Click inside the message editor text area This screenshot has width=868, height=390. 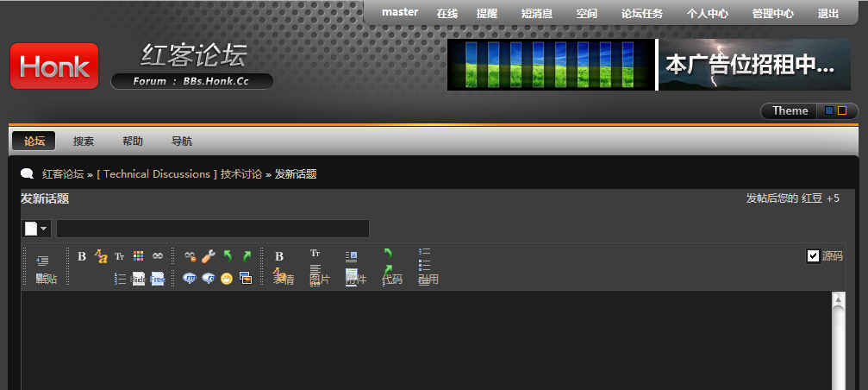(x=427, y=341)
